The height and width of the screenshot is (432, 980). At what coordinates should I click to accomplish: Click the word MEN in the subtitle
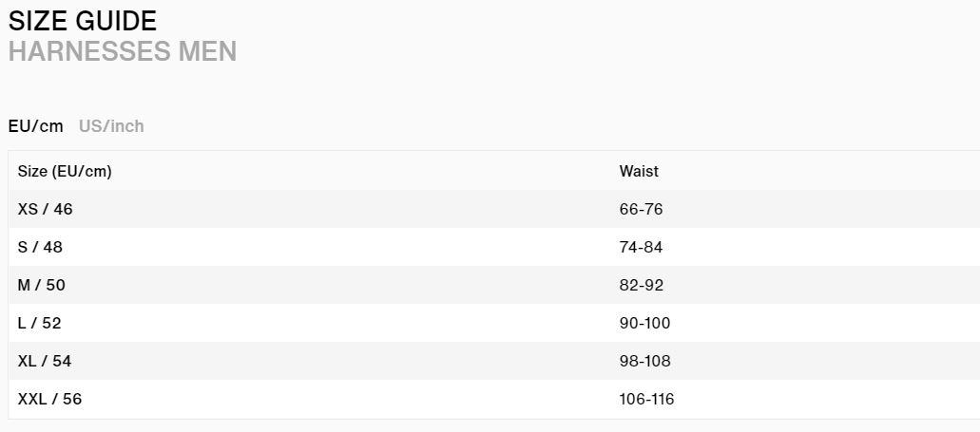(x=207, y=51)
